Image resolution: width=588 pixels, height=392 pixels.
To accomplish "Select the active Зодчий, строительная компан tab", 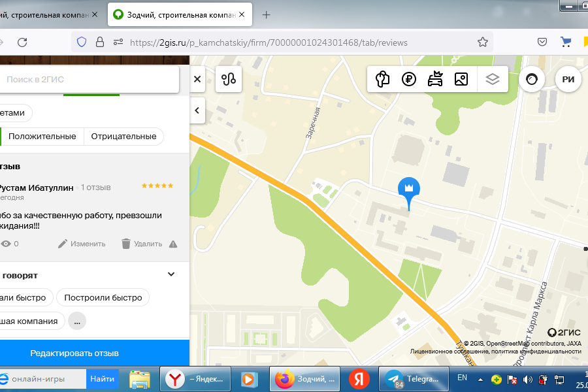I will click(x=180, y=15).
